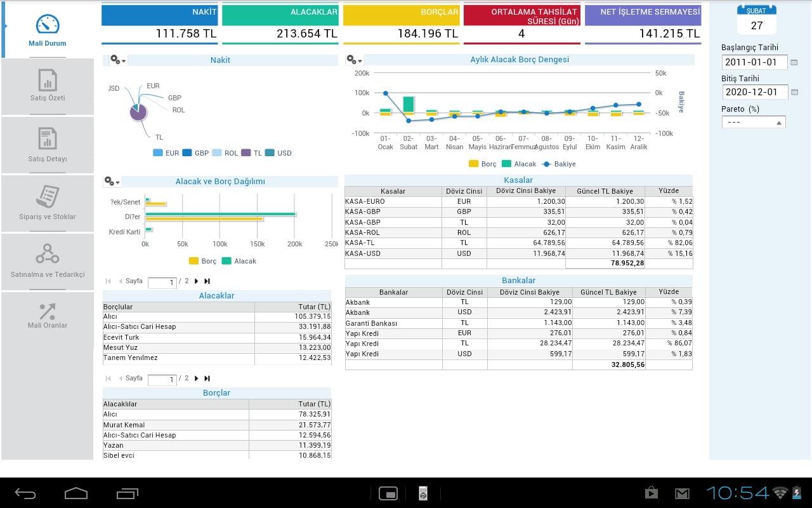Click page number field above Borçlar
The height and width of the screenshot is (508, 812).
[x=162, y=380]
